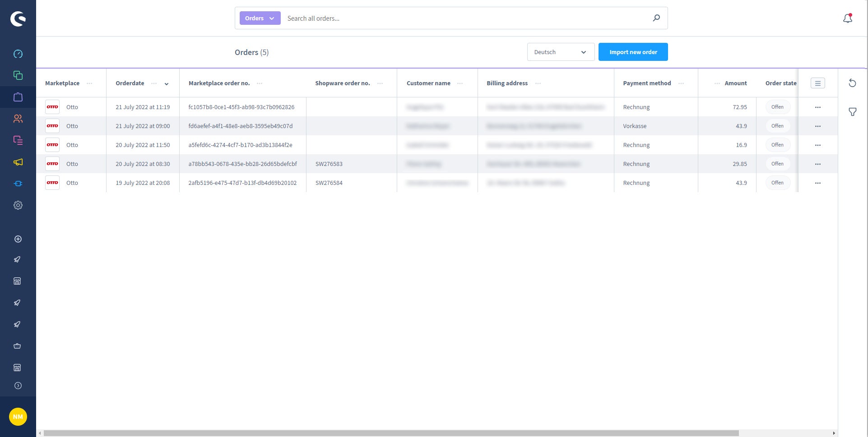Viewport: 868px width, 437px height.
Task: Click the search magnifier icon
Action: (656, 18)
